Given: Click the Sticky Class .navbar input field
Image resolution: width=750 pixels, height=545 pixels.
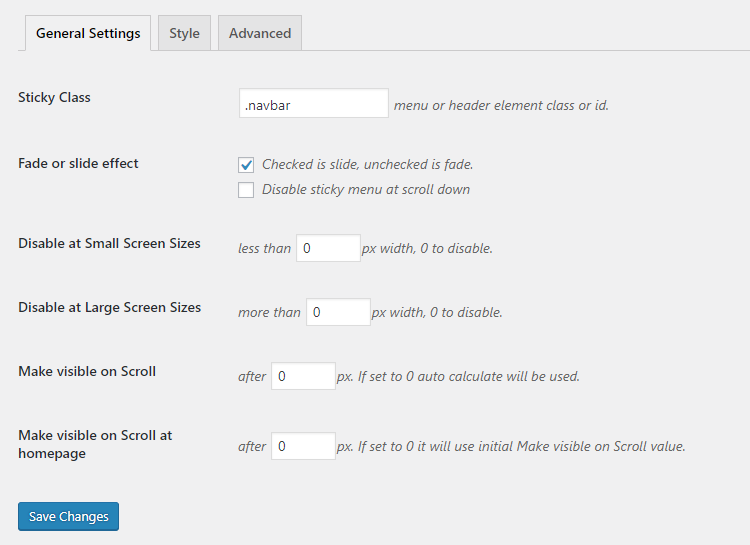Looking at the screenshot, I should click(x=314, y=104).
